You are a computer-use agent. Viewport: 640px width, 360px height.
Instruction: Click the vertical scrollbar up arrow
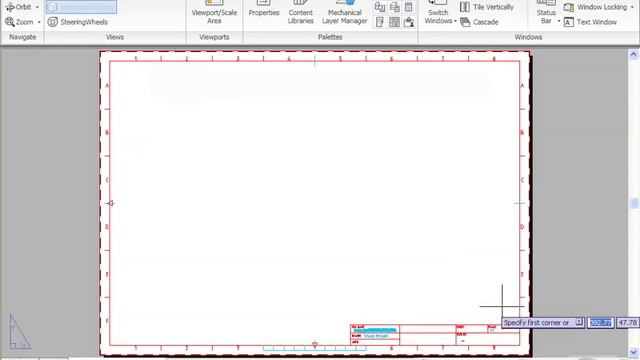633,54
